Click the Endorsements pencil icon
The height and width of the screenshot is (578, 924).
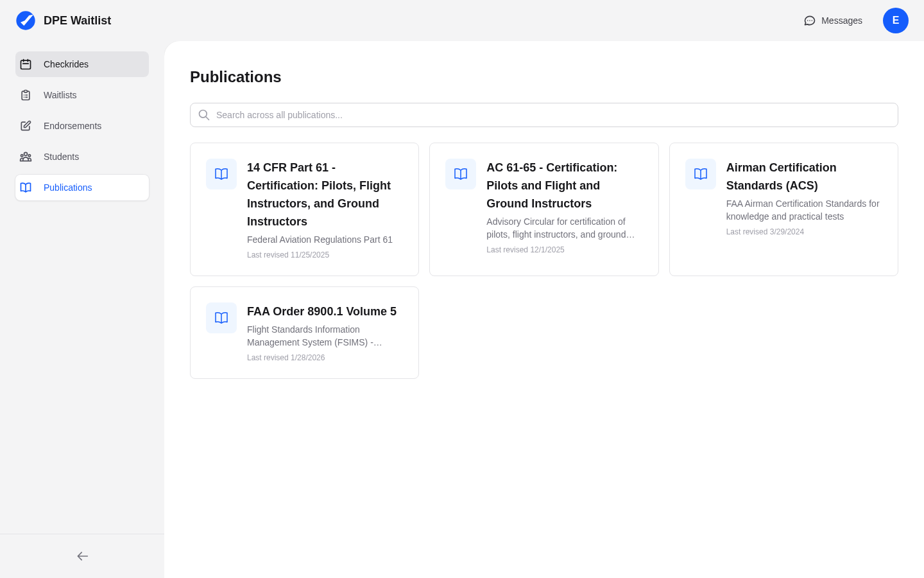(26, 126)
